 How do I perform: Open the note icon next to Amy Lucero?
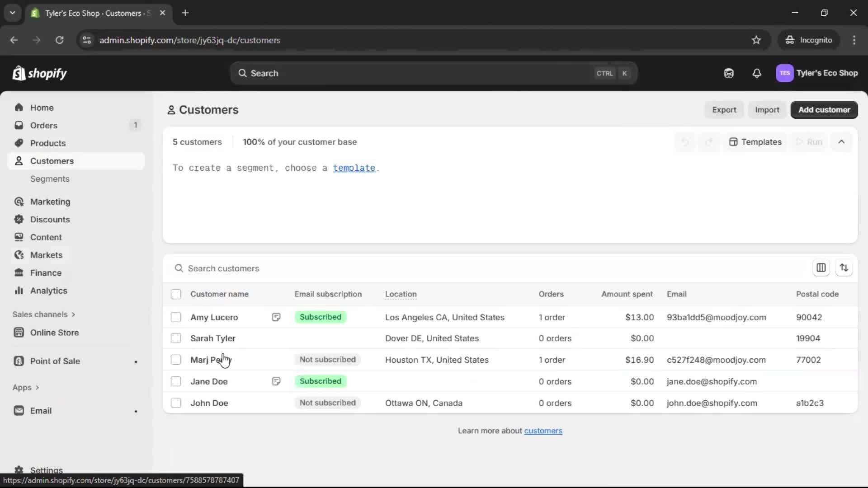pos(276,317)
